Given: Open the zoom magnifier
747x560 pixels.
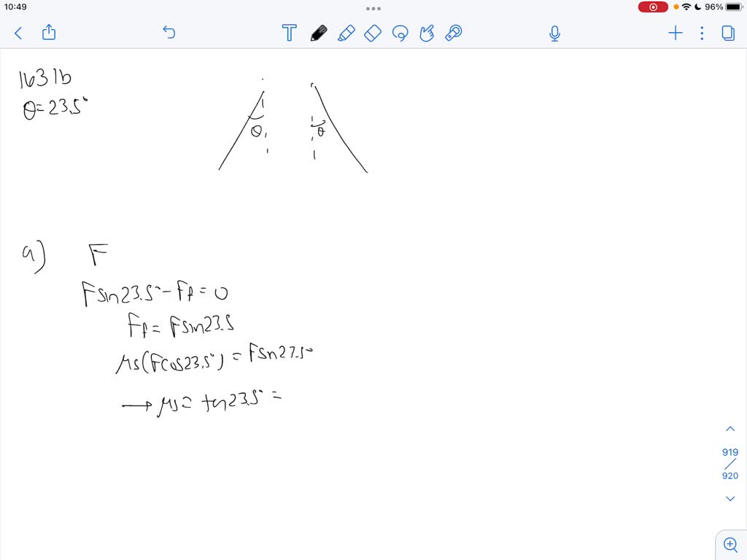Looking at the screenshot, I should 731,544.
